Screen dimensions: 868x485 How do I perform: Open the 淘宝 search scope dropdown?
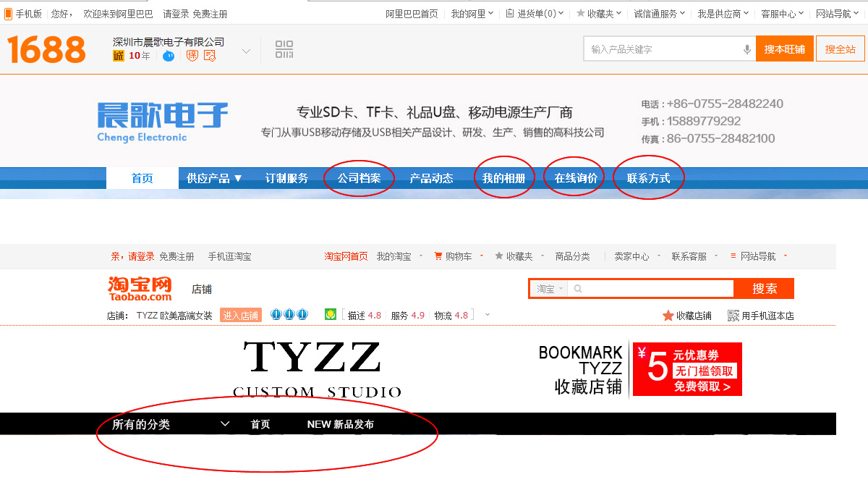click(x=550, y=289)
